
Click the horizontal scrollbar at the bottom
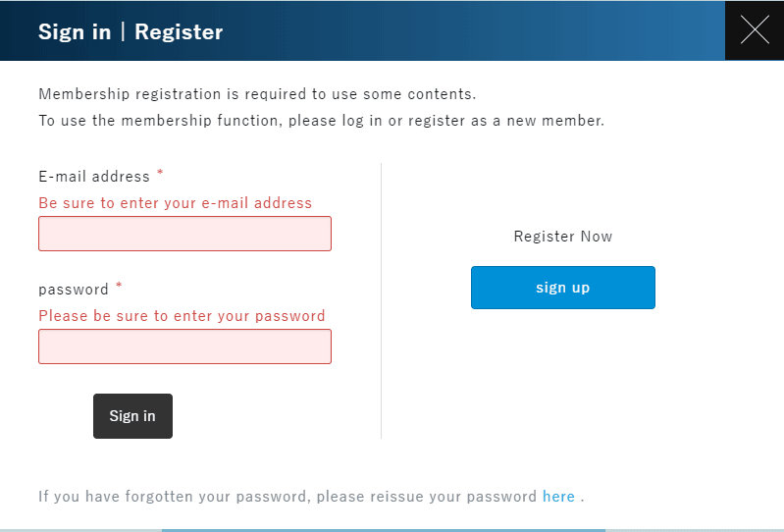(x=383, y=529)
